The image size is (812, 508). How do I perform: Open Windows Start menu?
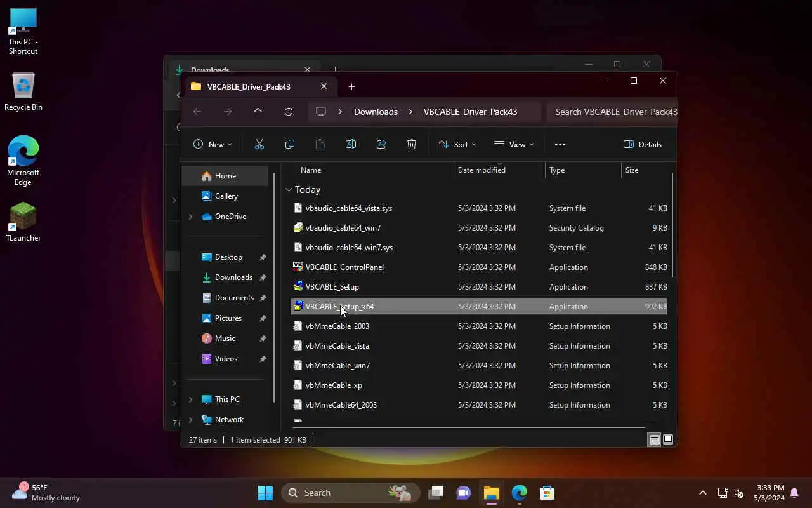(265, 493)
